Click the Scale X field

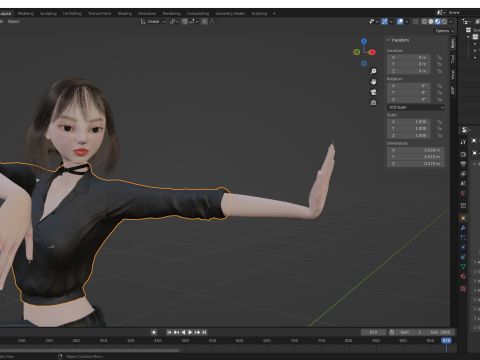coord(409,122)
